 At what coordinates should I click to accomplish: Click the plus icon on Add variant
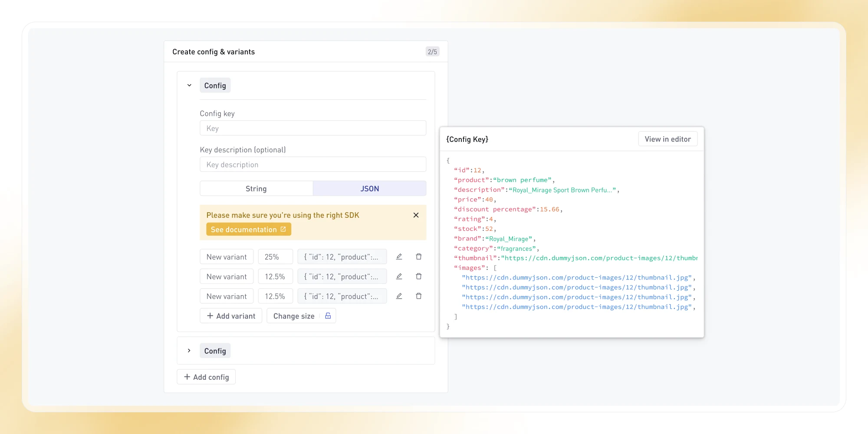(210, 316)
